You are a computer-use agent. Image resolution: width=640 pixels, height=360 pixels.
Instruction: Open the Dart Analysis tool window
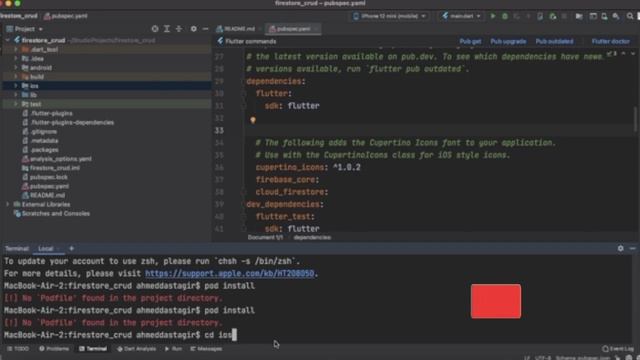136,349
